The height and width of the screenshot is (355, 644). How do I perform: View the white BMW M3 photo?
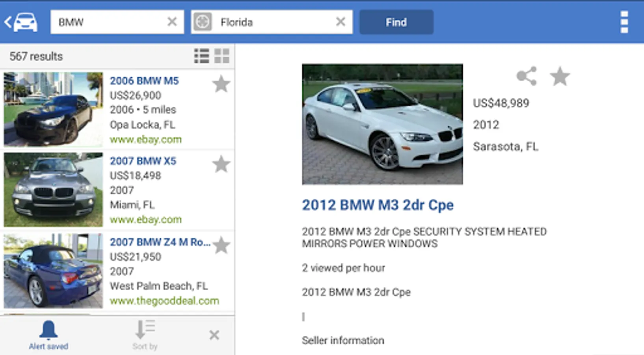[382, 124]
